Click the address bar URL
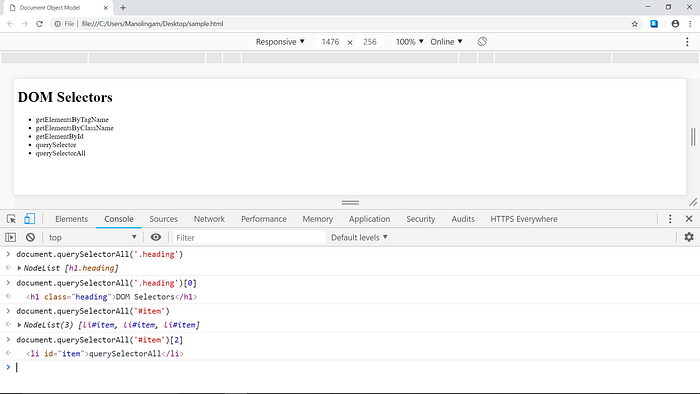This screenshot has height=394, width=700. click(153, 24)
